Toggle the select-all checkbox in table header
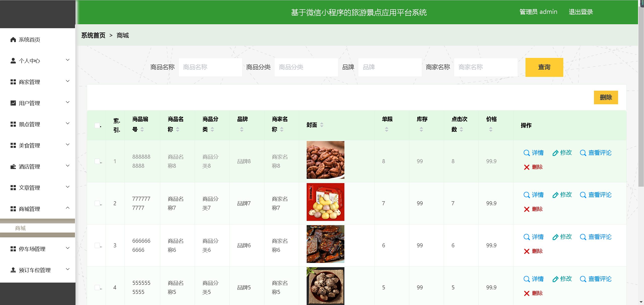Image resolution: width=644 pixels, height=305 pixels. [x=97, y=125]
